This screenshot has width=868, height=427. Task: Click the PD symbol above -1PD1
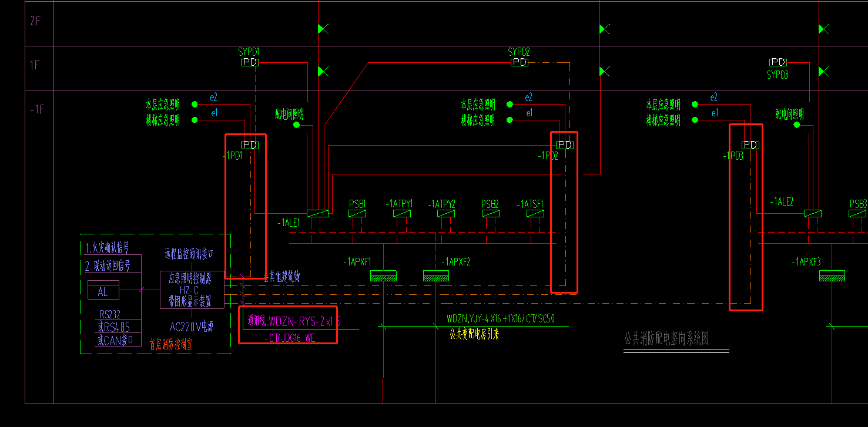coord(250,145)
